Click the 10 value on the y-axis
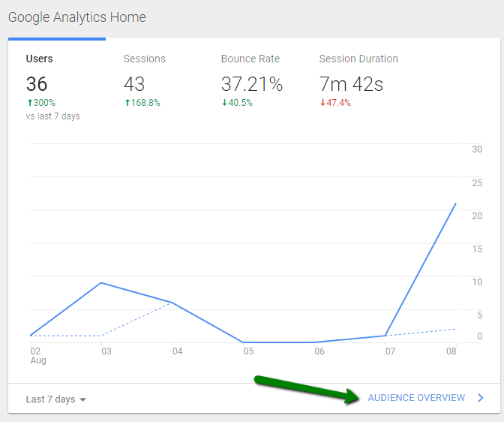 [477, 282]
